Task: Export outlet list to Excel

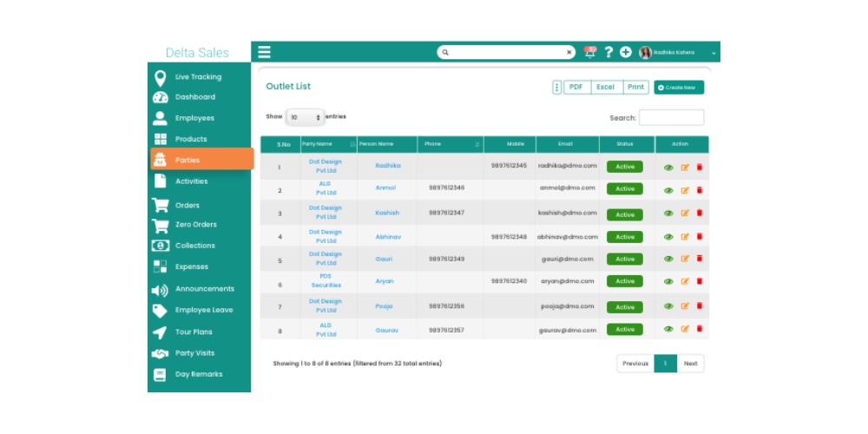Action: (x=606, y=88)
